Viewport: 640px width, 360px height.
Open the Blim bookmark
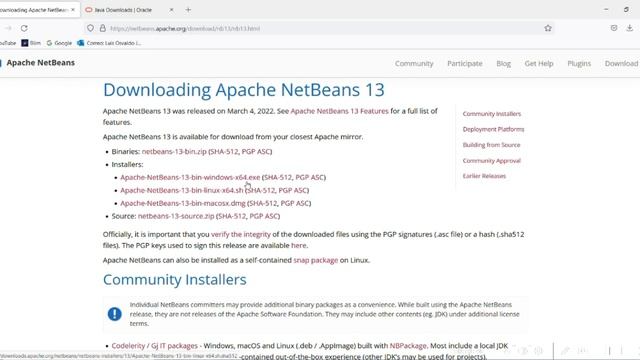[31, 43]
